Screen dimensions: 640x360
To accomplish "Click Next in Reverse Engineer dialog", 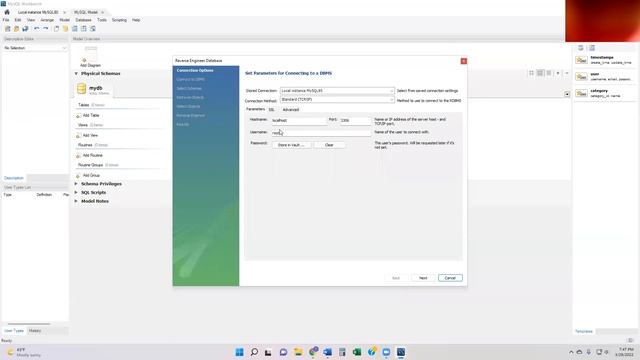I will point(423,278).
